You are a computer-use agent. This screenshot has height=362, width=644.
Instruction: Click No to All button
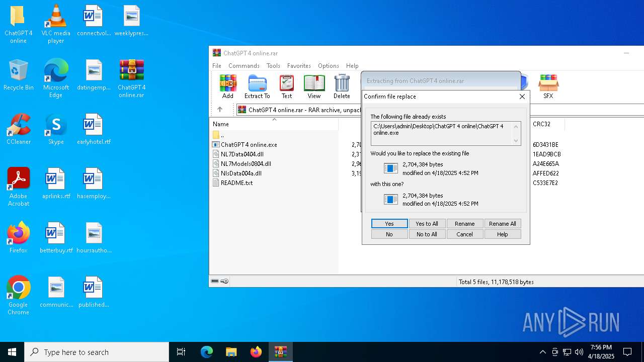pos(427,234)
